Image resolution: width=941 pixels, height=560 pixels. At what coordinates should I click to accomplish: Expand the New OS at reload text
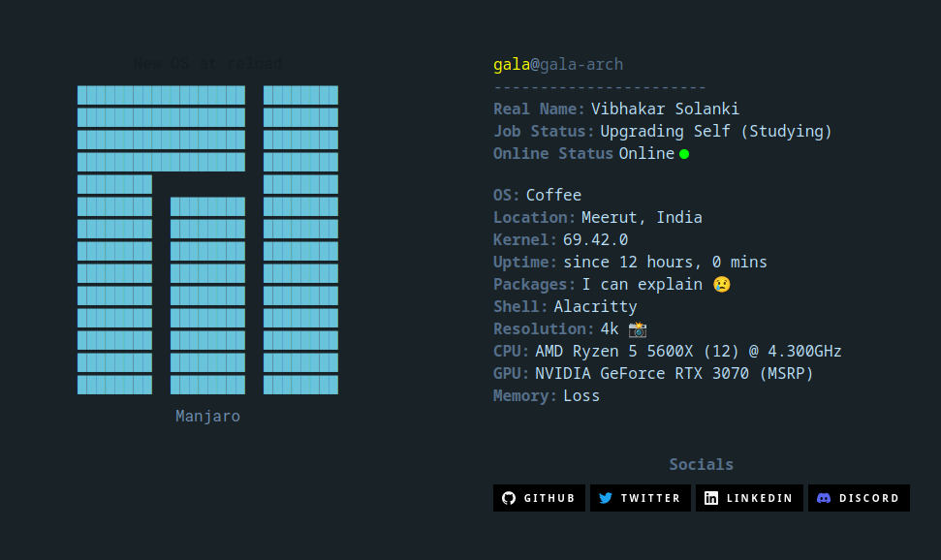[x=207, y=63]
